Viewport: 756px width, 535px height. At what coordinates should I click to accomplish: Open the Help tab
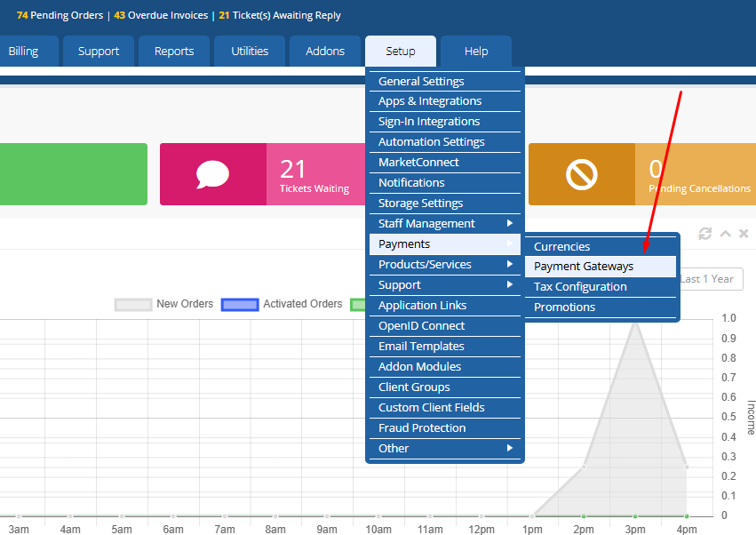[476, 52]
